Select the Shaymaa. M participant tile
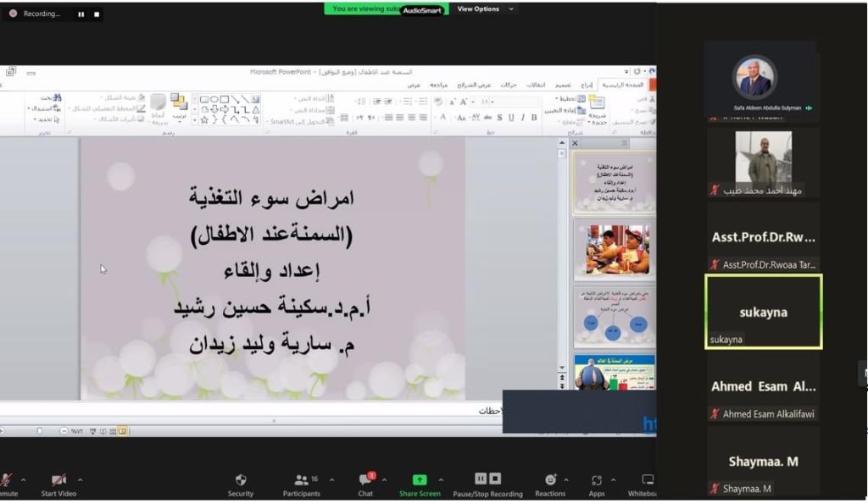 click(x=763, y=462)
